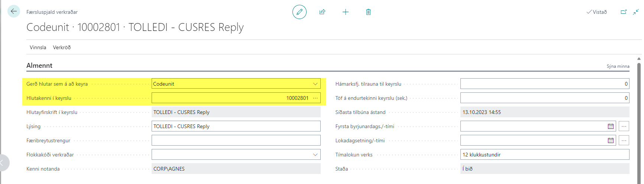Click the plus icon to add new
Viewport: 644px width, 184px height.
coord(345,12)
